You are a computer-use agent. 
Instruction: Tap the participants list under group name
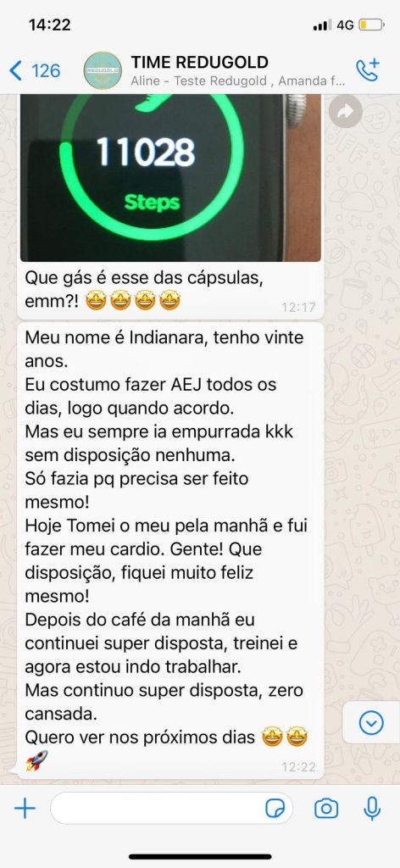click(238, 81)
